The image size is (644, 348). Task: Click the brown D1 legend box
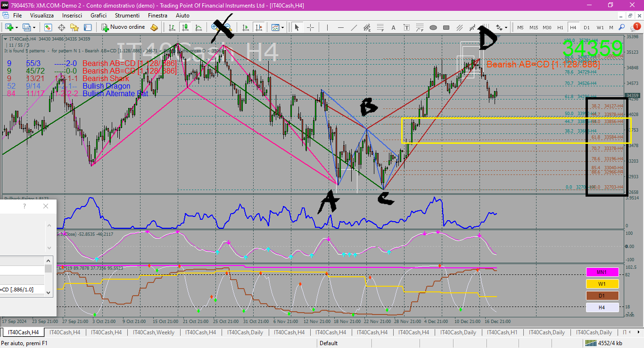(x=602, y=296)
